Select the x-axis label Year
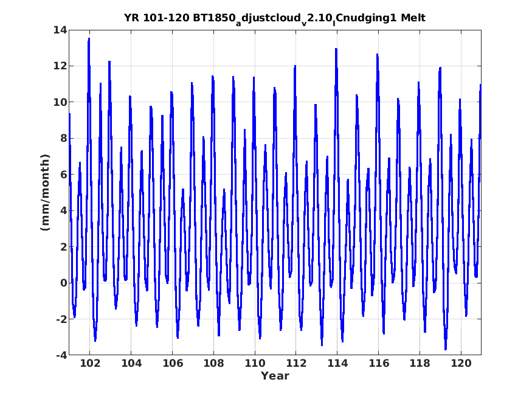 [x=275, y=376]
